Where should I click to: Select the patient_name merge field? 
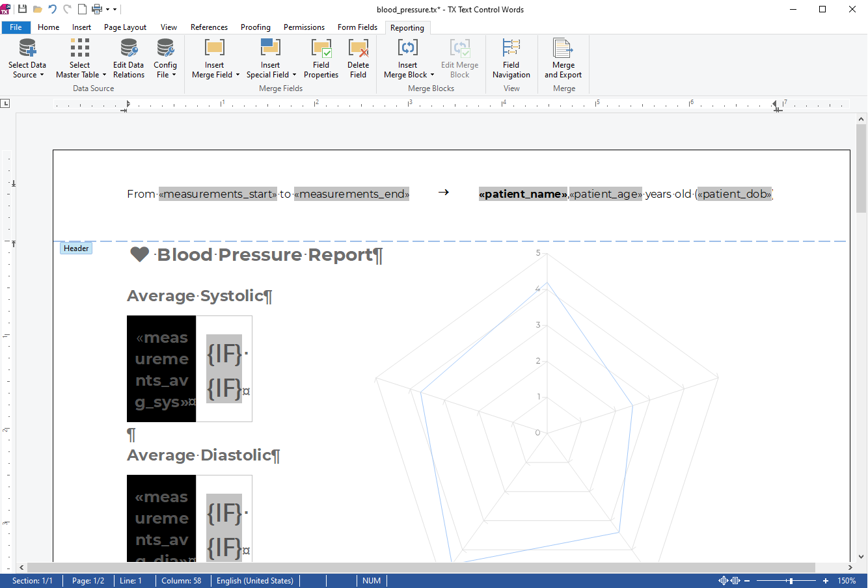(523, 194)
